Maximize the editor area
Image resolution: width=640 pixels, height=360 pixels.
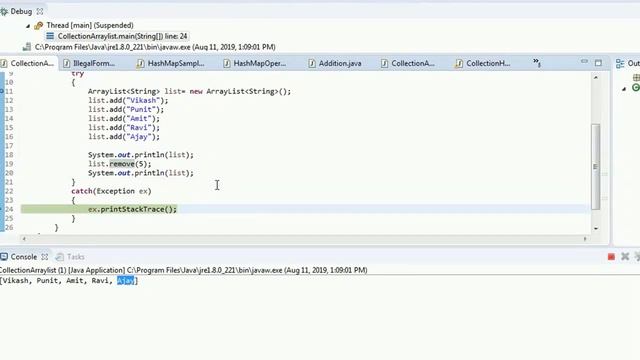(x=598, y=63)
